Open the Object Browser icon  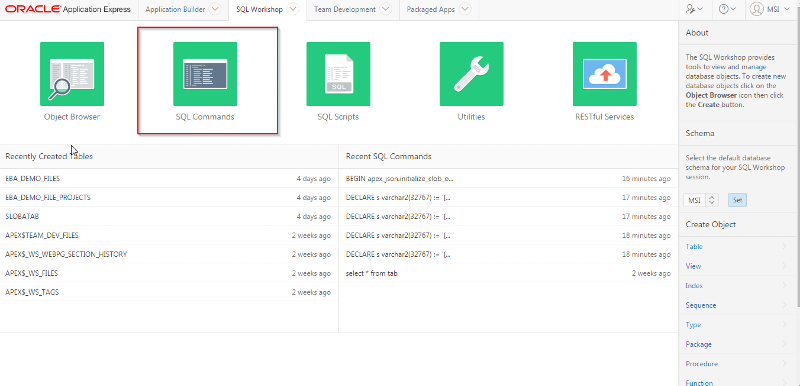(x=72, y=74)
